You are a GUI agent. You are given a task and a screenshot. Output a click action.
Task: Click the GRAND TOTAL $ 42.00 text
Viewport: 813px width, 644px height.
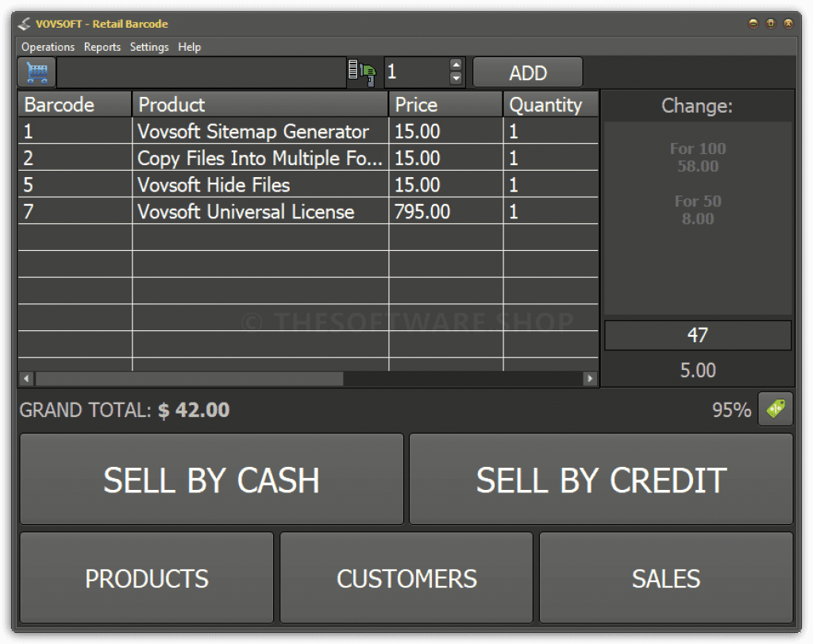coord(125,410)
